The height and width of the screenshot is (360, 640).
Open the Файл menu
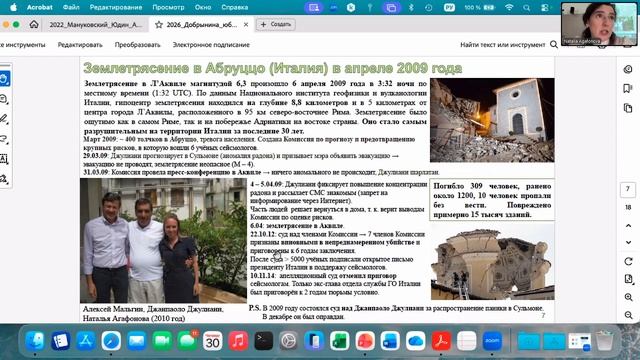point(71,7)
